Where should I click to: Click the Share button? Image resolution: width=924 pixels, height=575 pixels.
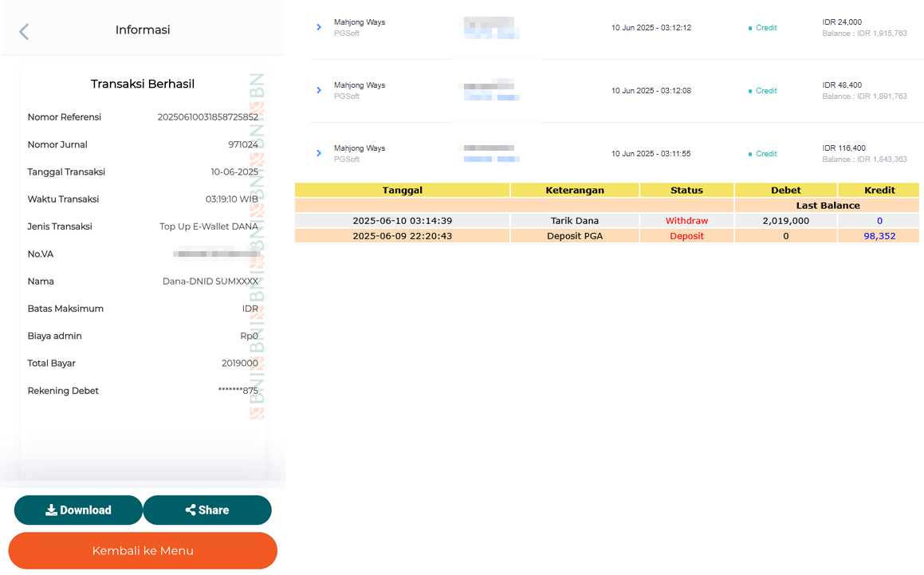(x=207, y=510)
